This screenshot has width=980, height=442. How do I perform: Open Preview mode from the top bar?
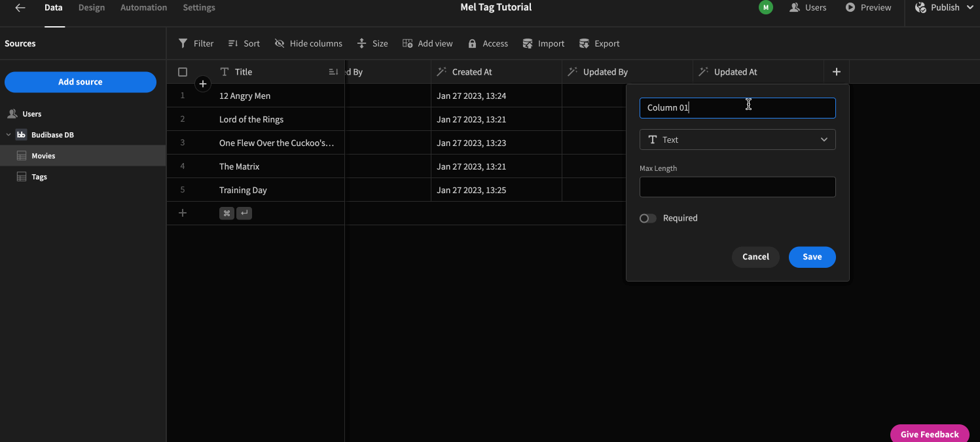tap(869, 7)
